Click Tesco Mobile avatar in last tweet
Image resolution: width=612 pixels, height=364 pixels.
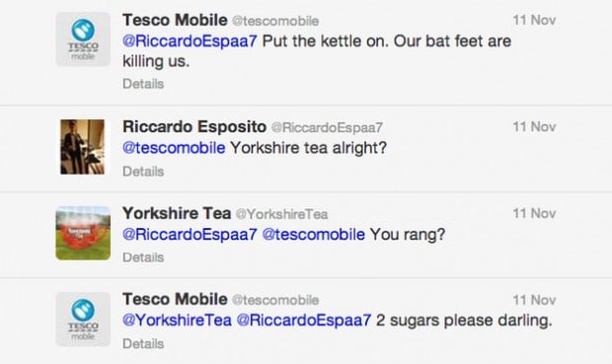(83, 320)
